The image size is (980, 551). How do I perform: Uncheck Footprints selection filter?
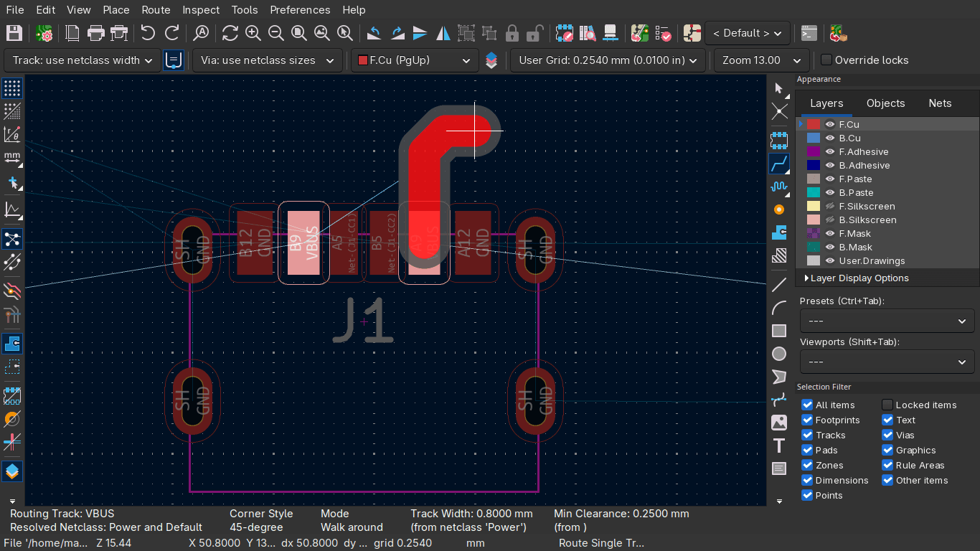pyautogui.click(x=807, y=420)
